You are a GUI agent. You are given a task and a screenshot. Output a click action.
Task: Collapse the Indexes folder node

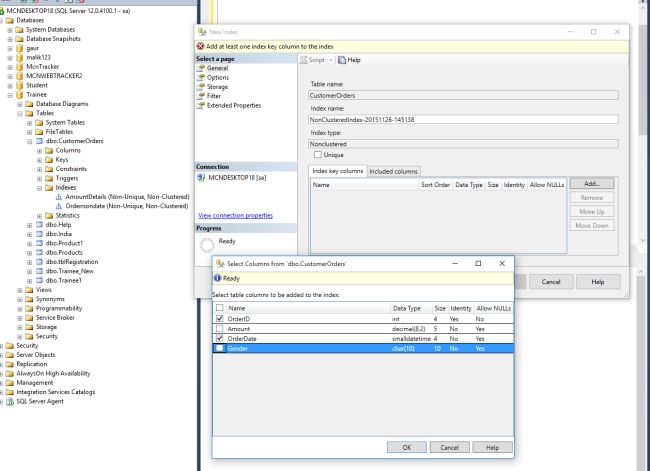click(39, 188)
